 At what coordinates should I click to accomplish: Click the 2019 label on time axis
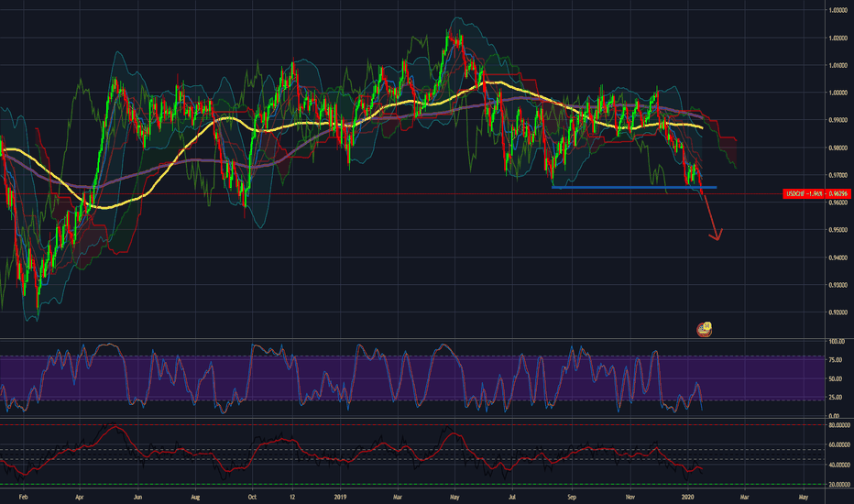(x=341, y=496)
